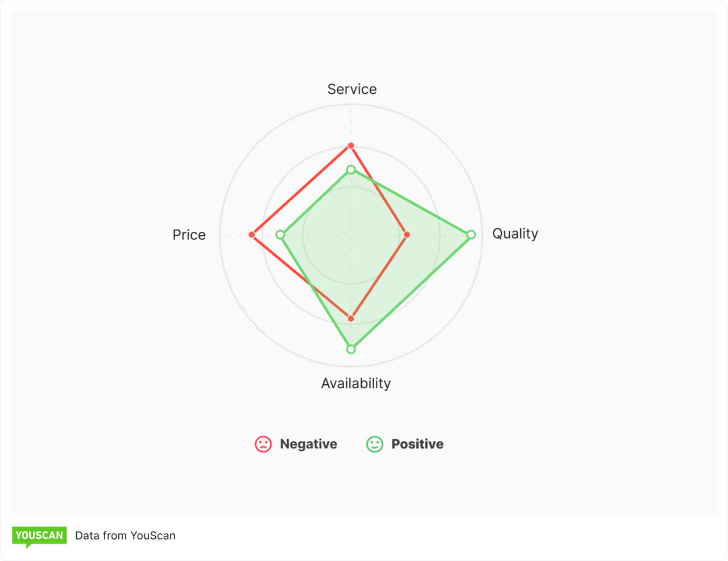Select the Quality axis label
This screenshot has width=728, height=561.
[x=515, y=234]
